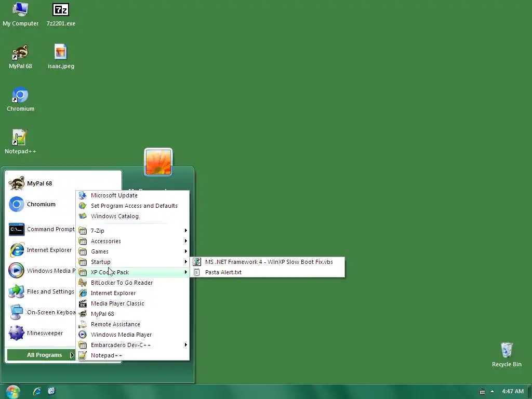Click the Microsoft Update text label
Image resolution: width=532 pixels, height=399 pixels.
(x=114, y=195)
